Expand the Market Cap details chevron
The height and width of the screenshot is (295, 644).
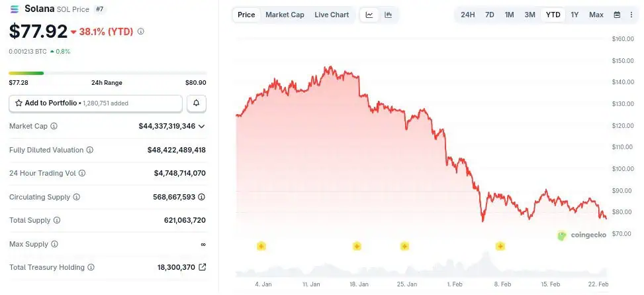[x=201, y=126]
